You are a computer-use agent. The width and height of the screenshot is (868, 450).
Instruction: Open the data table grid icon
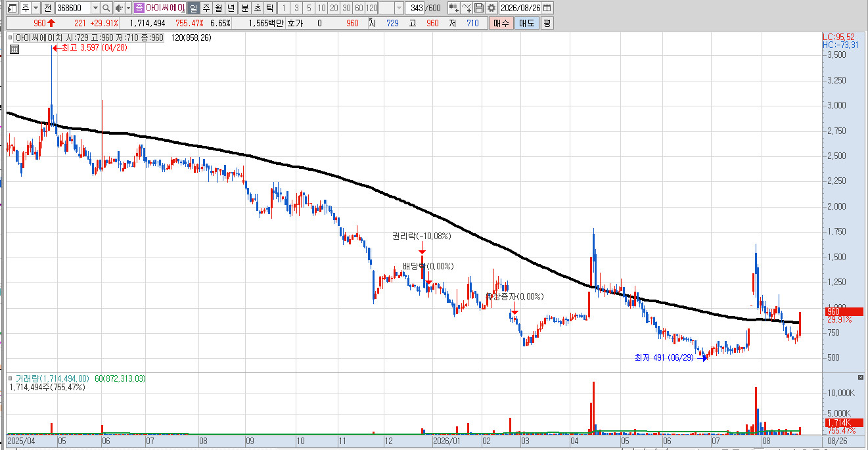point(14,49)
